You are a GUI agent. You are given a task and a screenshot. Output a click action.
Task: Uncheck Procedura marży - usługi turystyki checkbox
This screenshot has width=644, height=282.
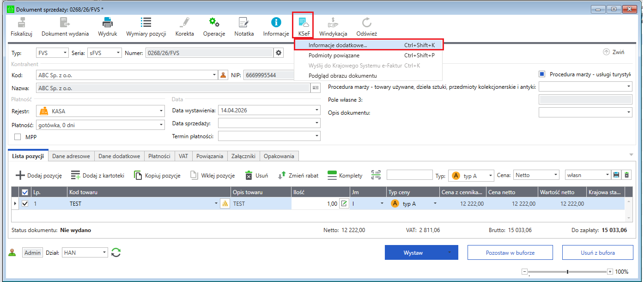[x=542, y=74]
